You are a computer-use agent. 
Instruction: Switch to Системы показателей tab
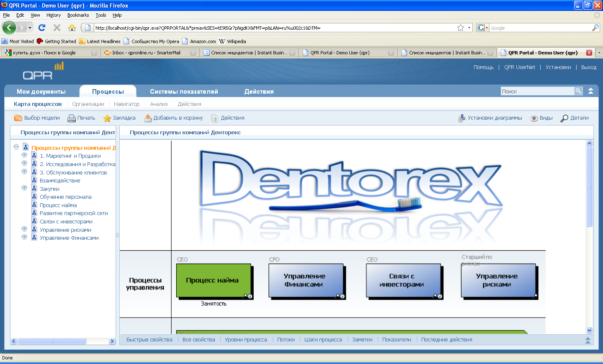184,91
